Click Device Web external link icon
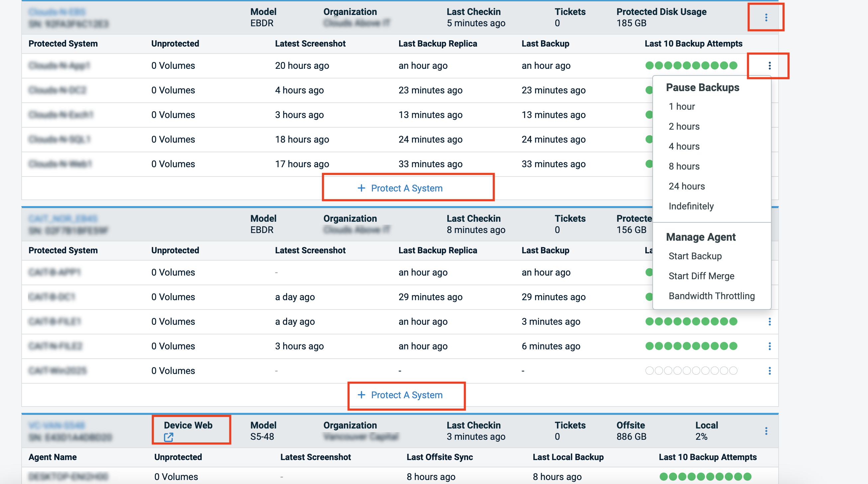 pyautogui.click(x=168, y=437)
